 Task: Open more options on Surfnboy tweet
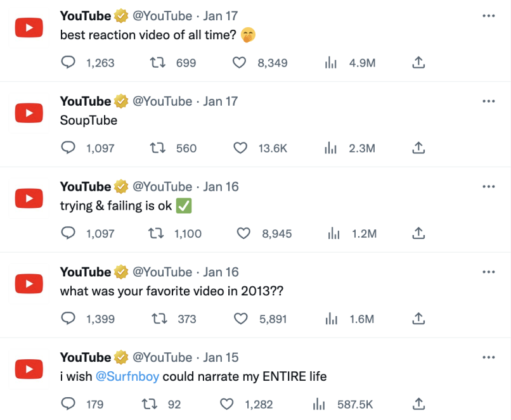(488, 357)
